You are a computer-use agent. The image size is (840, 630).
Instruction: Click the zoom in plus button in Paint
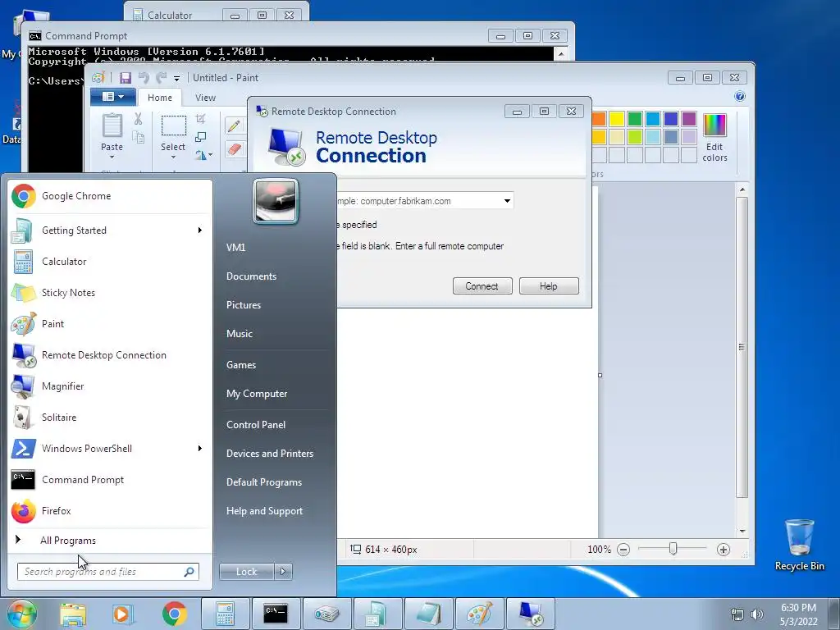point(724,549)
